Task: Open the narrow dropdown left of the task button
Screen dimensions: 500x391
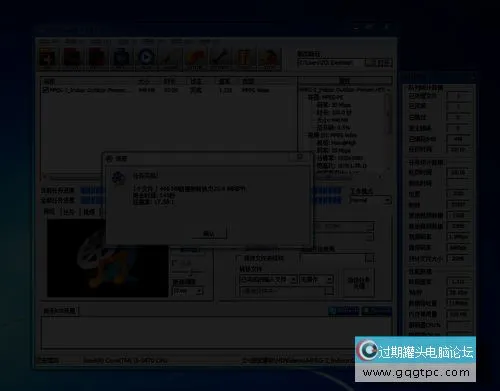Action: tap(316, 279)
